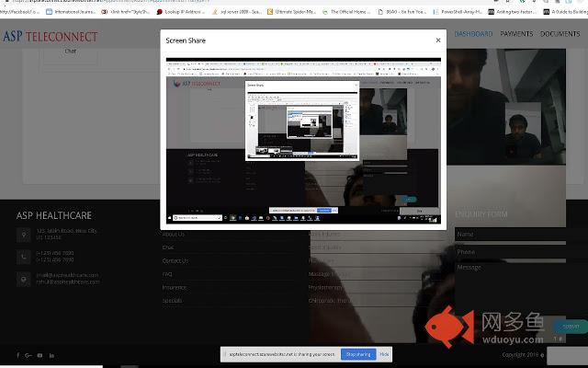The height and width of the screenshot is (368, 588).
Task: Click the shared screen preview in dialog
Action: pyautogui.click(x=303, y=141)
